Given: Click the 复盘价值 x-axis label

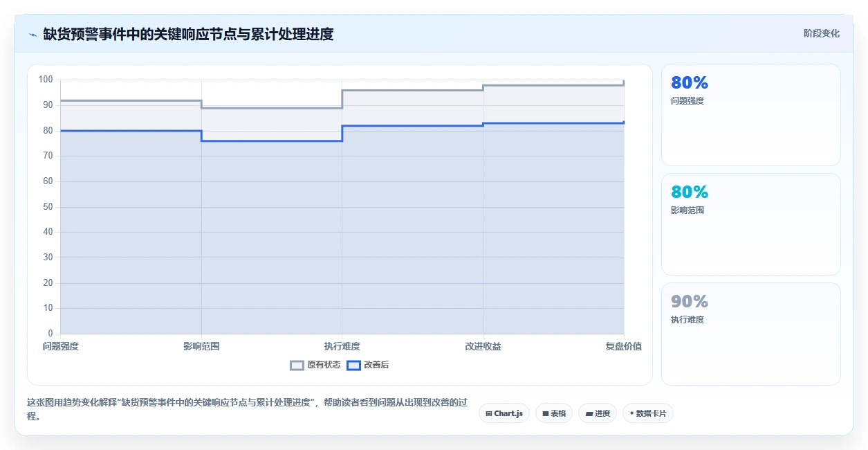Looking at the screenshot, I should click(x=623, y=346).
